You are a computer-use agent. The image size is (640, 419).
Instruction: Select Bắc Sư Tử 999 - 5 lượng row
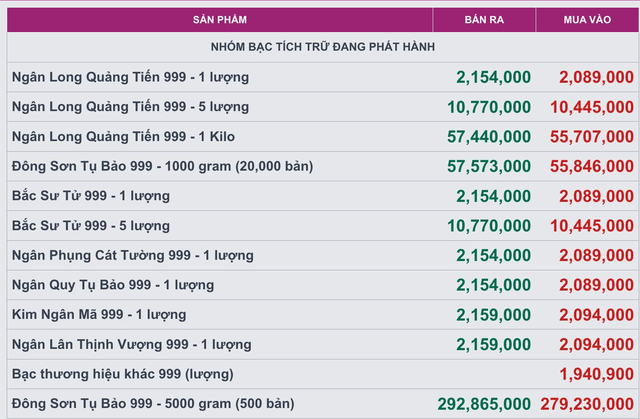(x=323, y=226)
